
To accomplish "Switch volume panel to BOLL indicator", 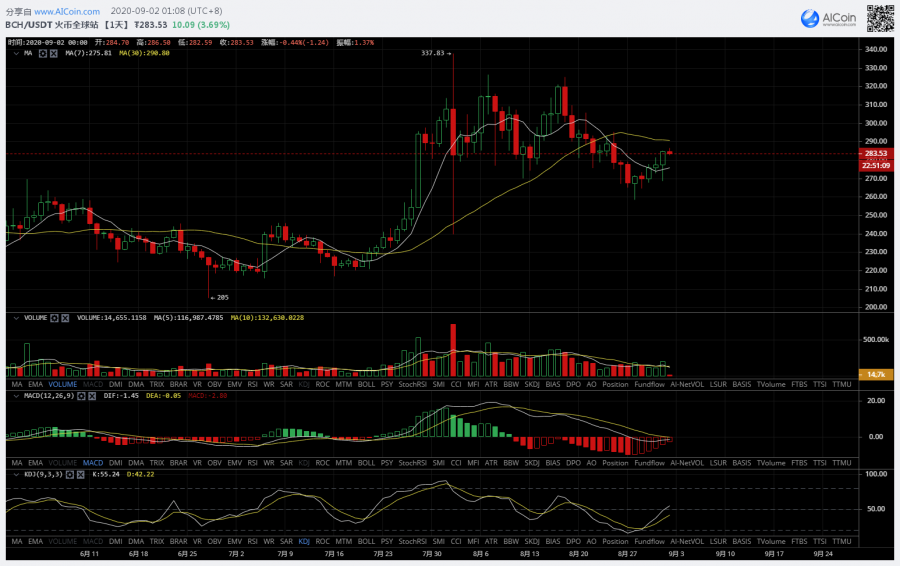I will (x=366, y=385).
